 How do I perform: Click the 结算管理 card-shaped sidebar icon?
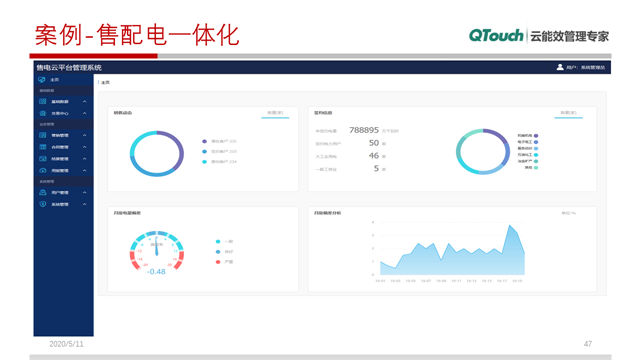pyautogui.click(x=42, y=159)
